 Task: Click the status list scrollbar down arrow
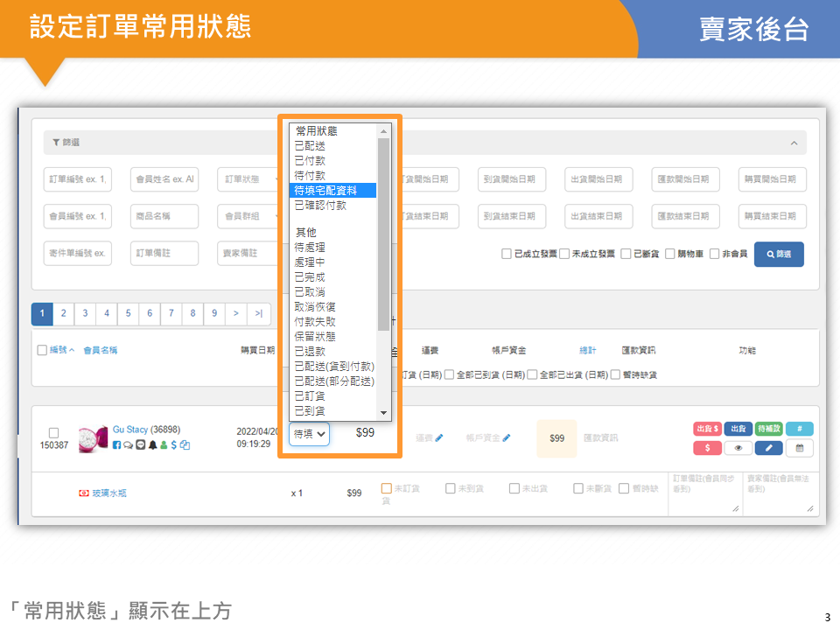383,412
